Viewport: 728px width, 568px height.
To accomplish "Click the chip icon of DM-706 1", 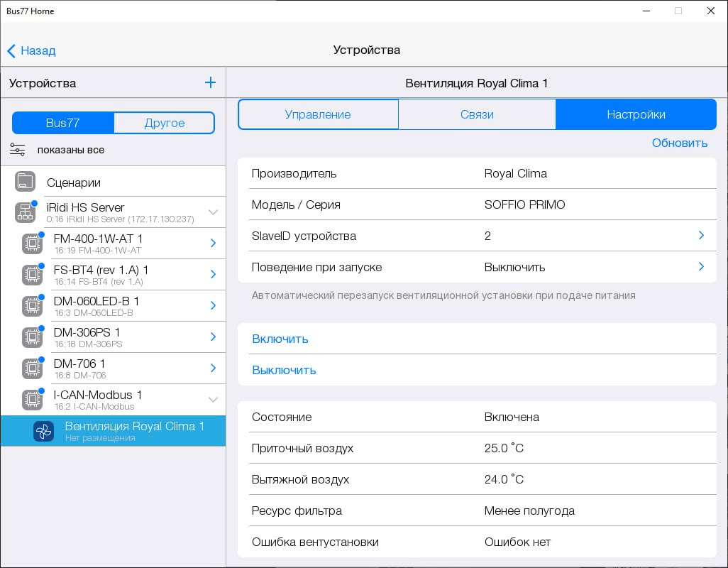I will coord(33,368).
